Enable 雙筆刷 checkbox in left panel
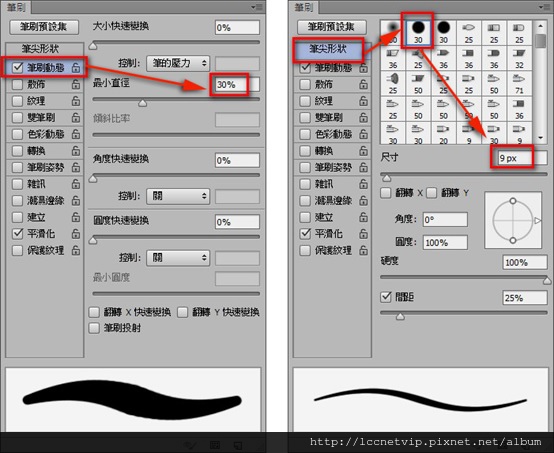 click(x=17, y=117)
